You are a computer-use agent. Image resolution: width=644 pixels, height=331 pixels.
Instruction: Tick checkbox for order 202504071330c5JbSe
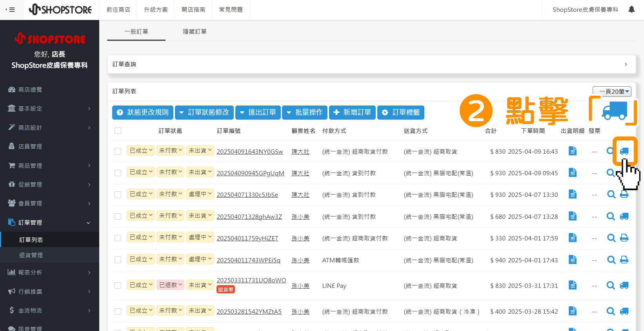coord(118,195)
